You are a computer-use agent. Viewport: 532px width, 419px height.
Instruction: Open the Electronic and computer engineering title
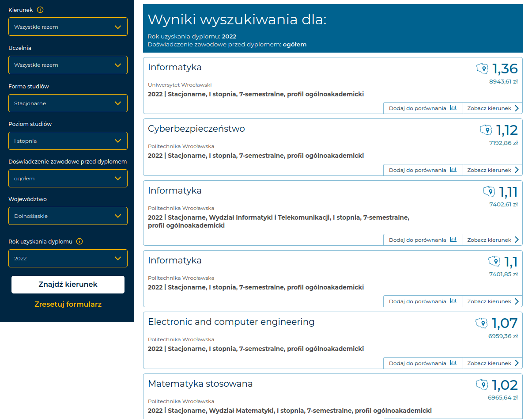point(231,322)
